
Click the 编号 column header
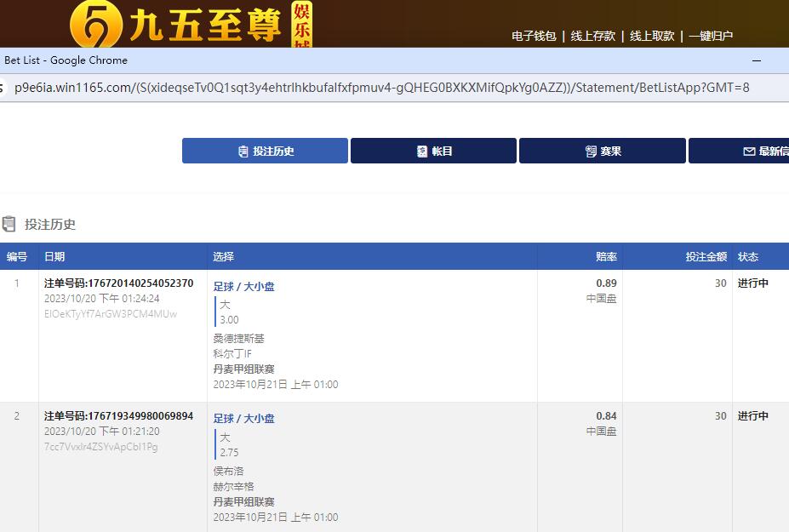click(17, 257)
